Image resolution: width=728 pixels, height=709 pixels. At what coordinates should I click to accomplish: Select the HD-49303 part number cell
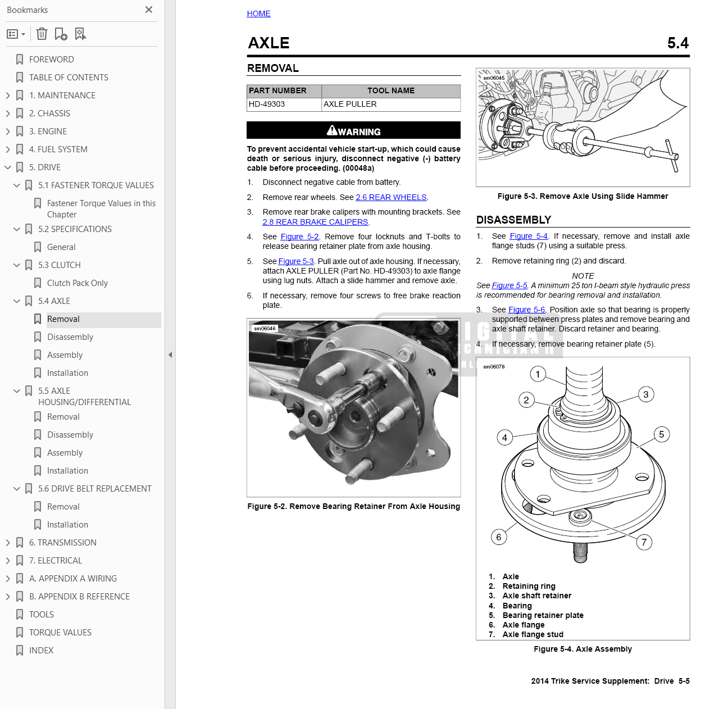(x=284, y=104)
